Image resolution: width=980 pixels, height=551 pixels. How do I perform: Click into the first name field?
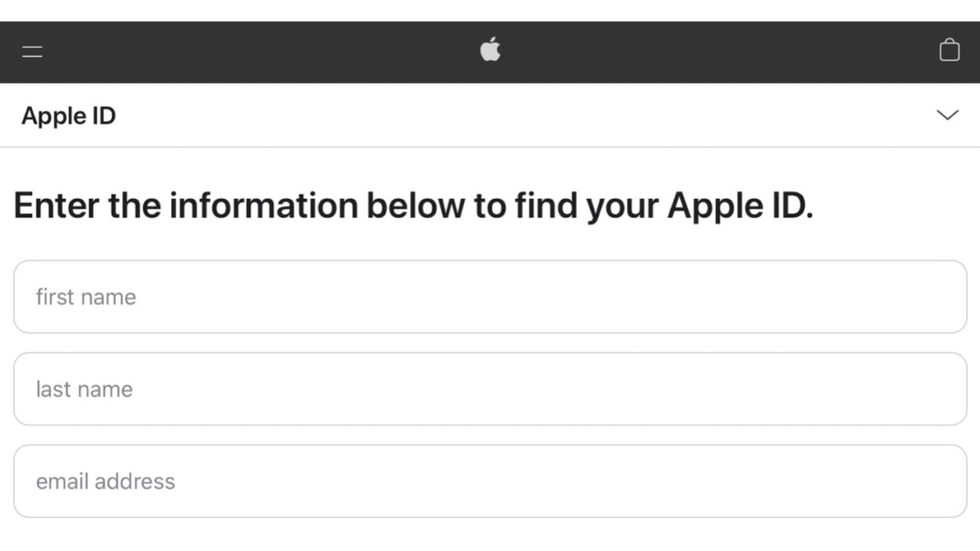[x=490, y=296]
